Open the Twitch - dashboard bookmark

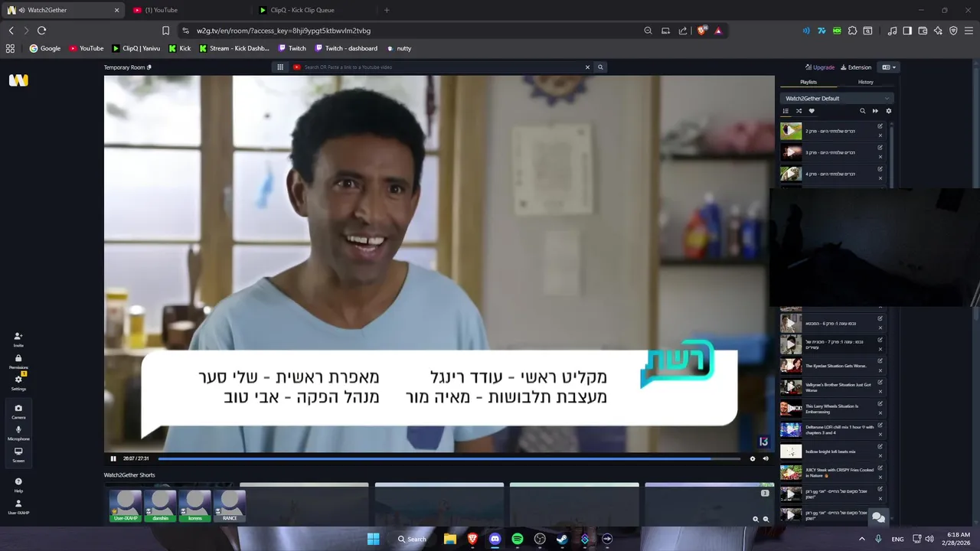pyautogui.click(x=345, y=48)
